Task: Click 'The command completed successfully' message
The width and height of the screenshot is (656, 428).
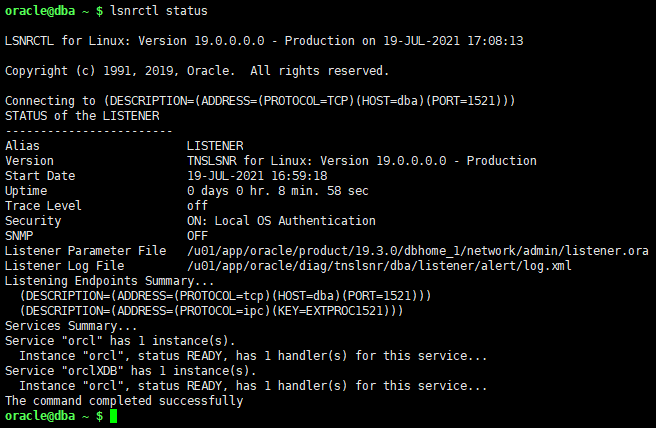Action: coord(124,401)
